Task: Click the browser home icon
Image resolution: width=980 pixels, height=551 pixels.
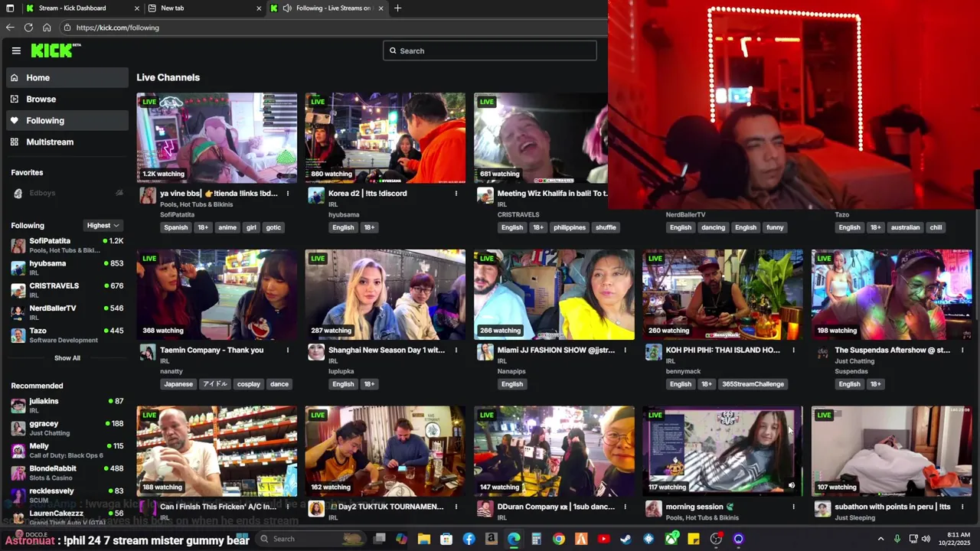Action: pos(47,28)
